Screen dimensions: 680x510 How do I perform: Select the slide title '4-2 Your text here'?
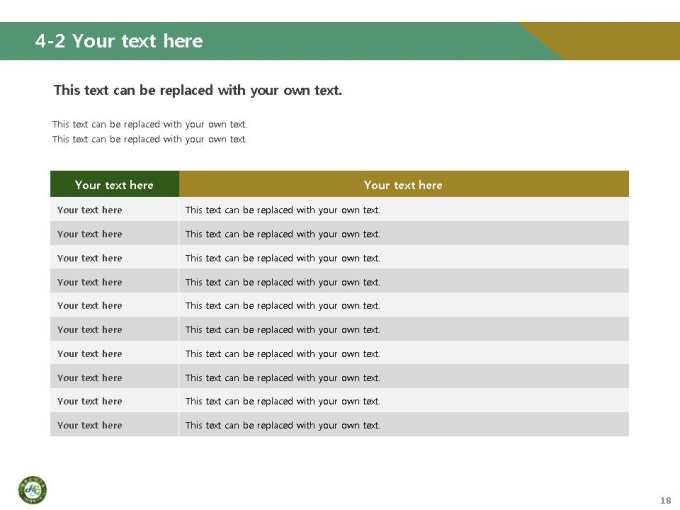pyautogui.click(x=119, y=41)
